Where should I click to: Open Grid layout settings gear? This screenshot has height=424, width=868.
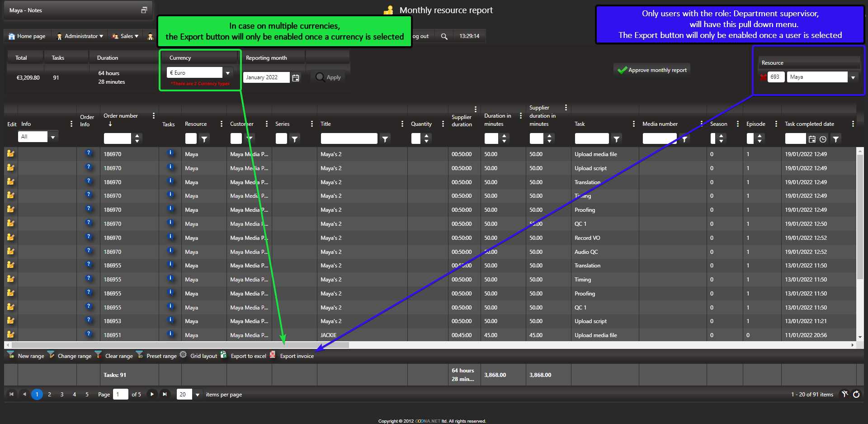pos(183,355)
